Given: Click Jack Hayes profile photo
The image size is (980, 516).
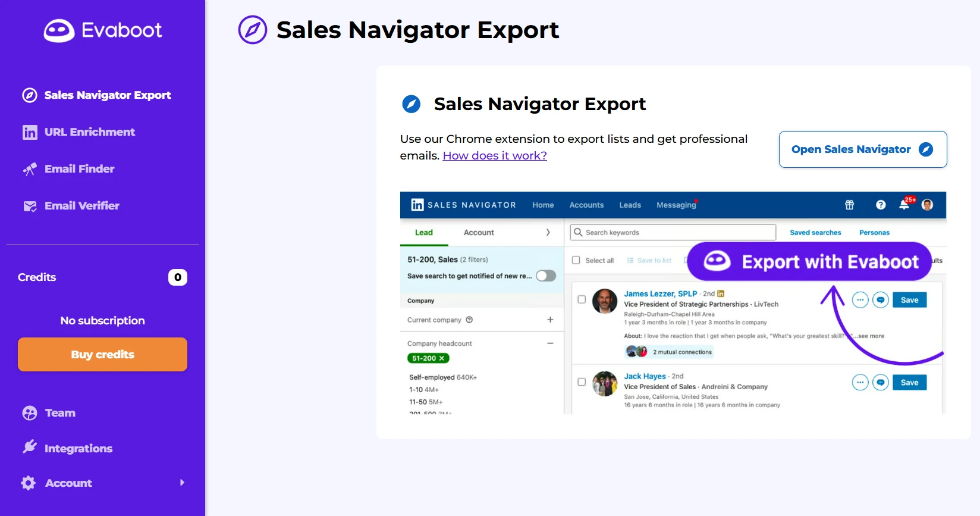Looking at the screenshot, I should (605, 384).
